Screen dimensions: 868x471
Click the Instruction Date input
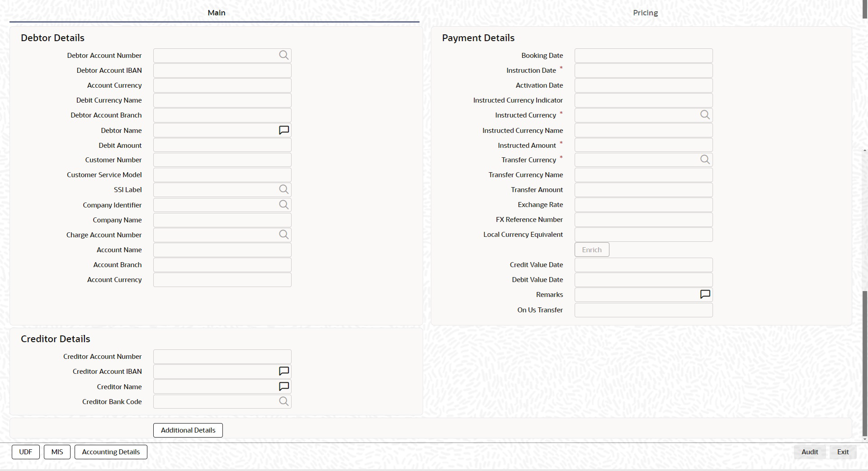click(x=644, y=71)
